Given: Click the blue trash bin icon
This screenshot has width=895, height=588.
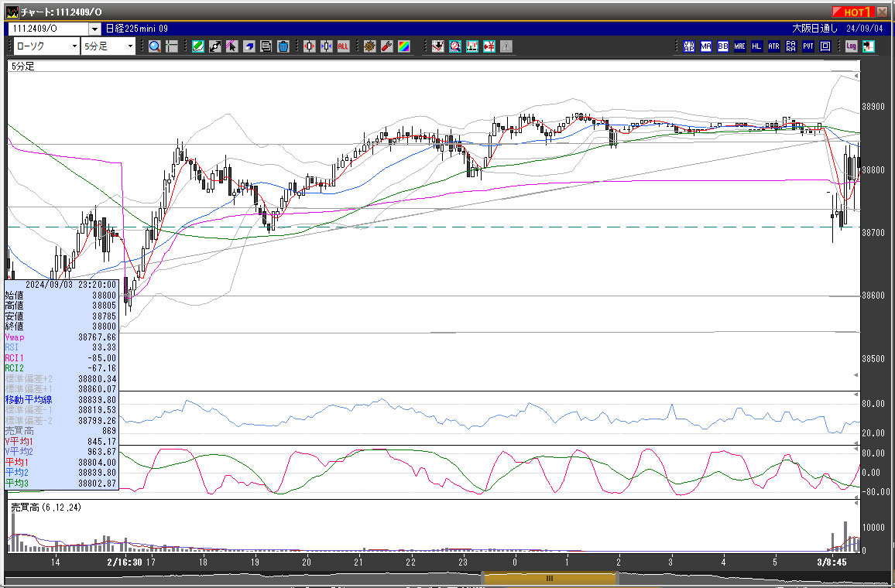Looking at the screenshot, I should [283, 46].
